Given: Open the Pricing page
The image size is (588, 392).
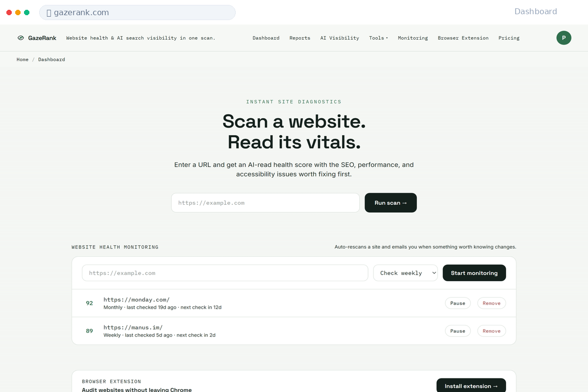Looking at the screenshot, I should pos(509,38).
